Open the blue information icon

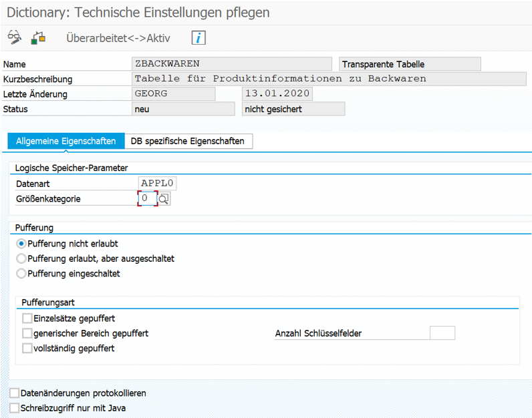(x=198, y=37)
